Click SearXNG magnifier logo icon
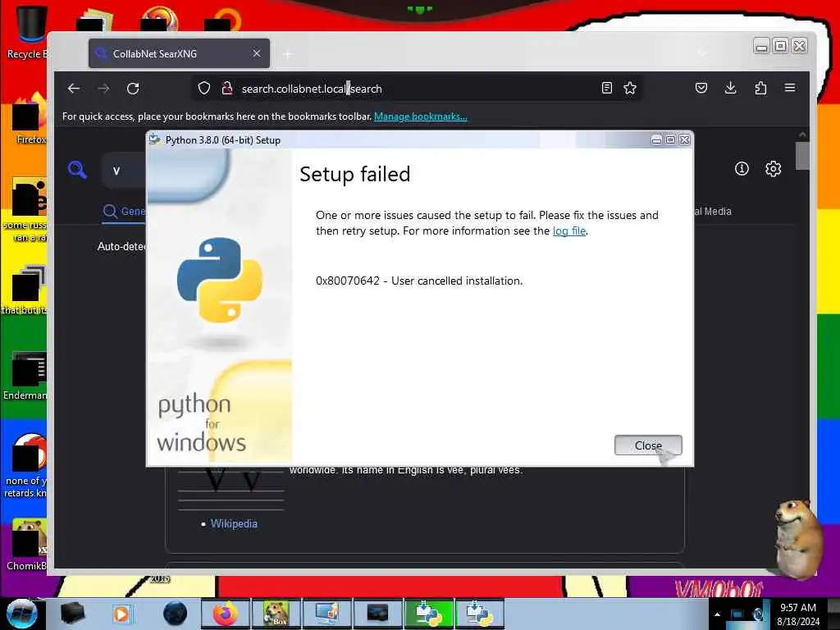Screen dimensions: 840x630 coord(77,169)
